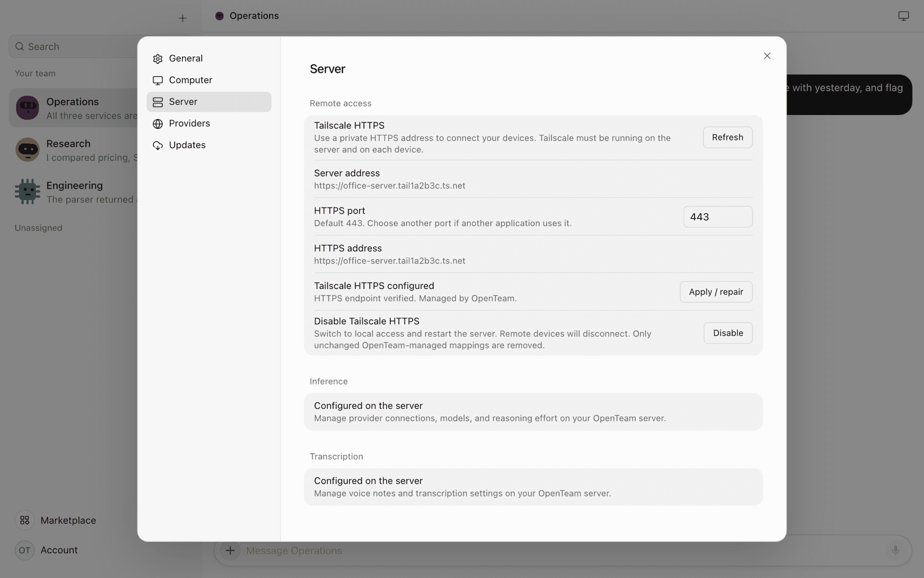Click the Disable Tailscale HTTPS button
Viewport: 924px width, 578px height.
[x=728, y=333]
